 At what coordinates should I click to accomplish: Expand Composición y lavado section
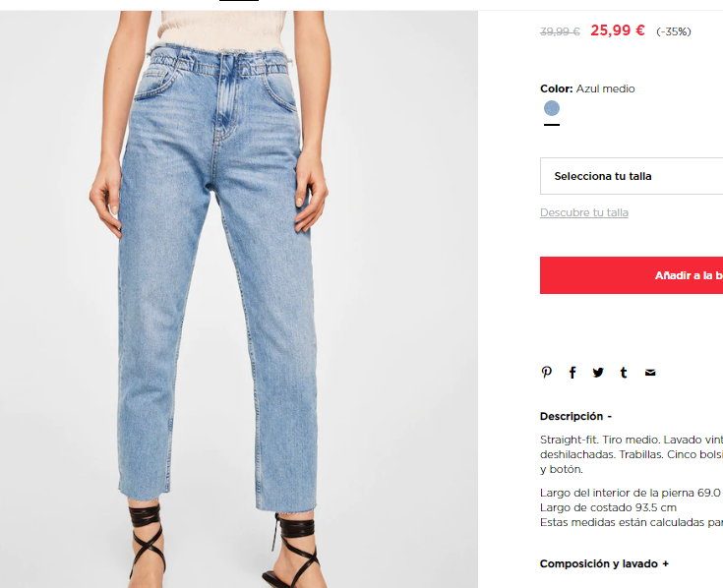[x=604, y=563]
